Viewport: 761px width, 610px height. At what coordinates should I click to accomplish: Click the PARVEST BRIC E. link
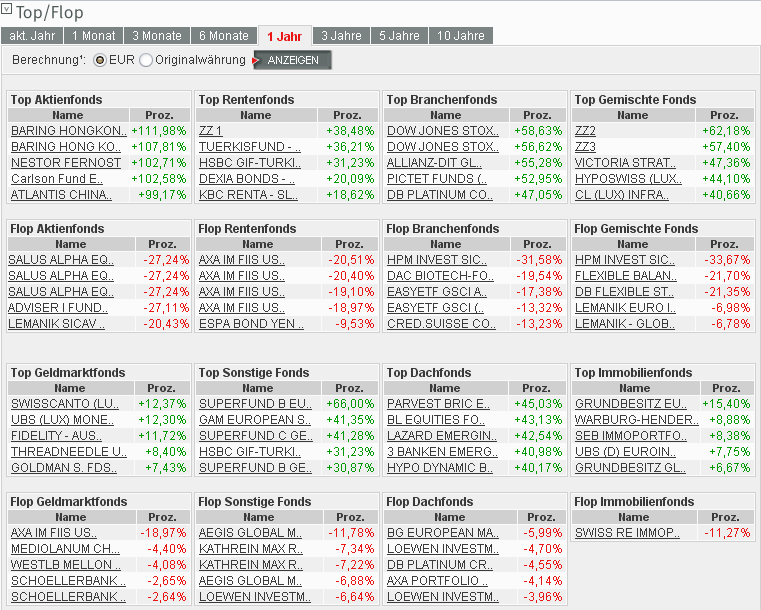(438, 403)
